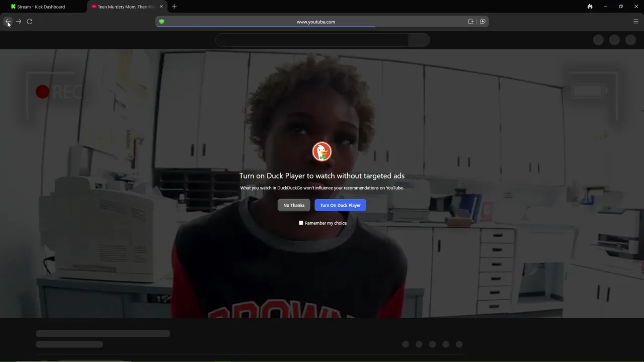This screenshot has width=644, height=362.
Task: Click the Fire button to clear data
Action: pos(590,7)
